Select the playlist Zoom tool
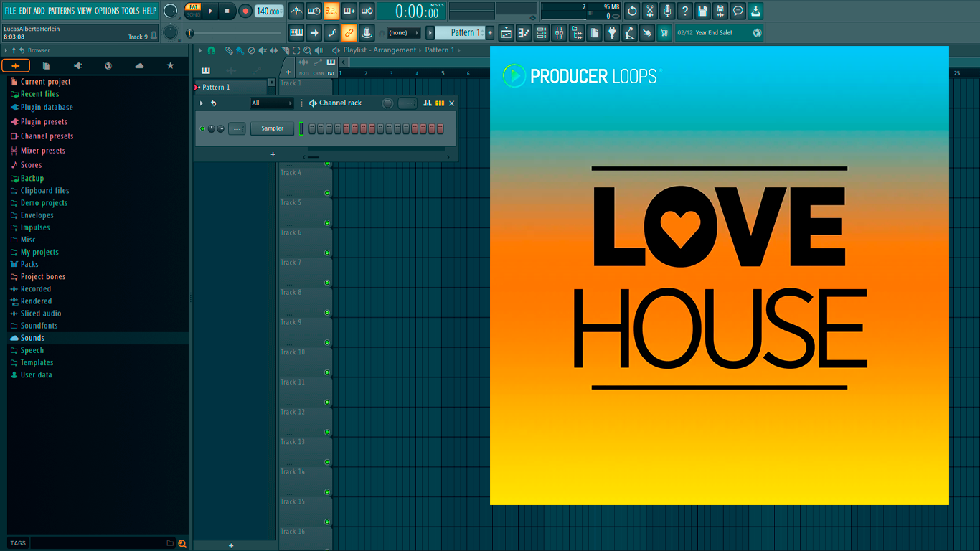The width and height of the screenshot is (980, 551). [307, 50]
